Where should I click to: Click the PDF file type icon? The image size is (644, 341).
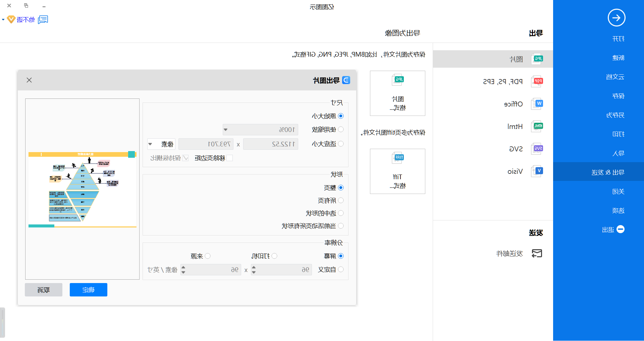pyautogui.click(x=537, y=81)
